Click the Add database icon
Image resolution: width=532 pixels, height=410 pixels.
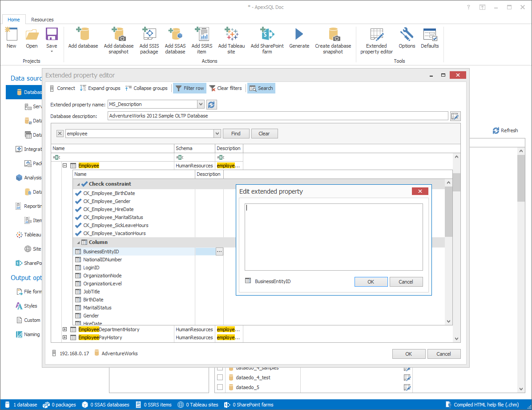click(x=83, y=35)
